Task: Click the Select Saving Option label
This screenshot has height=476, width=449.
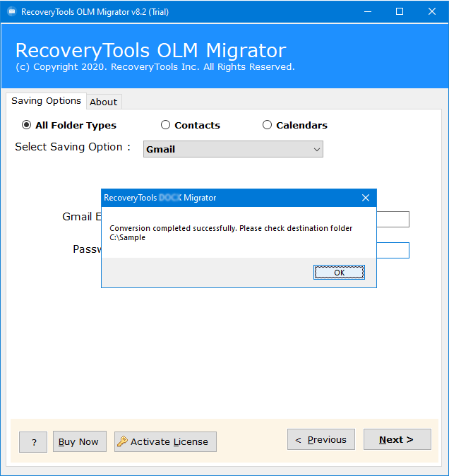Action: pos(73,147)
